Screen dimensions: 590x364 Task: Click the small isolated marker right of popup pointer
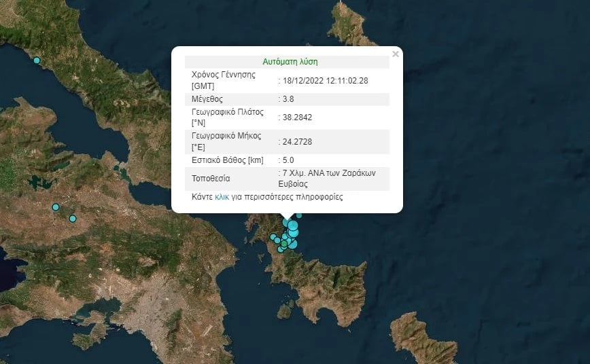point(299,216)
